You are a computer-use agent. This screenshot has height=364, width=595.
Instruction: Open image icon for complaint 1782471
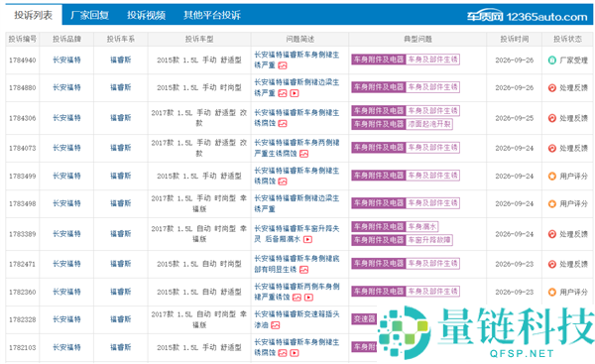pos(304,270)
